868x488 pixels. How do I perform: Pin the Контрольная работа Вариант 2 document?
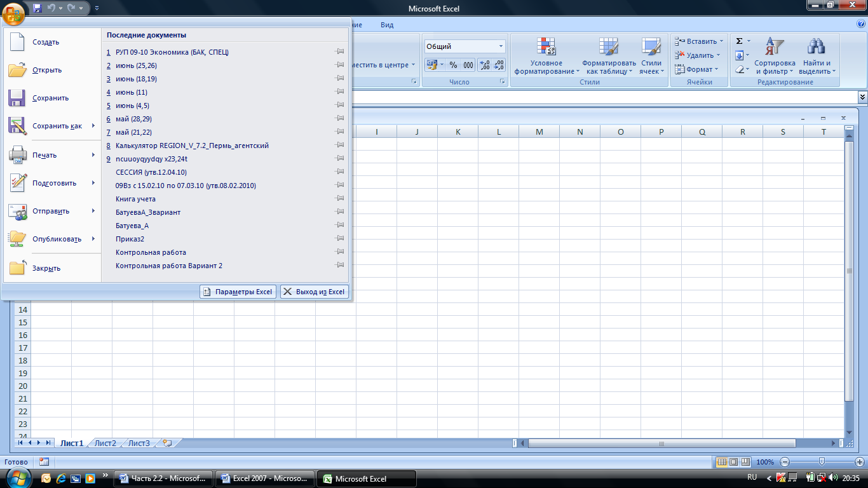tap(340, 266)
